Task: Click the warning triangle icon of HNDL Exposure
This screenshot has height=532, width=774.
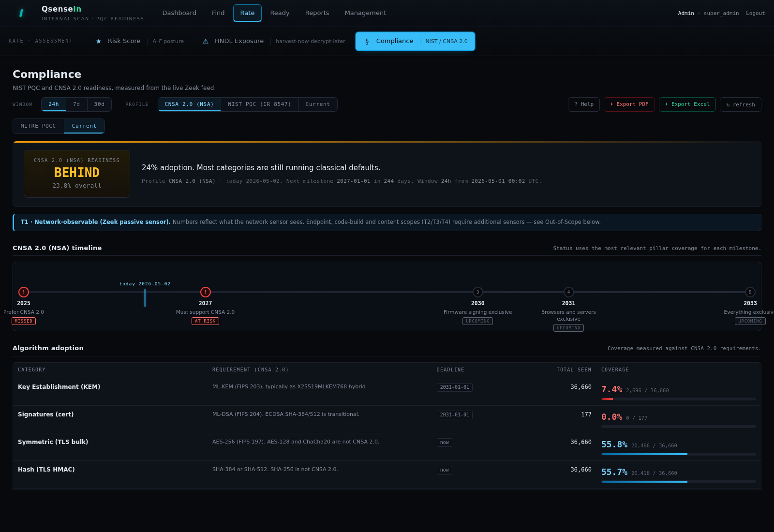Action: (x=206, y=42)
